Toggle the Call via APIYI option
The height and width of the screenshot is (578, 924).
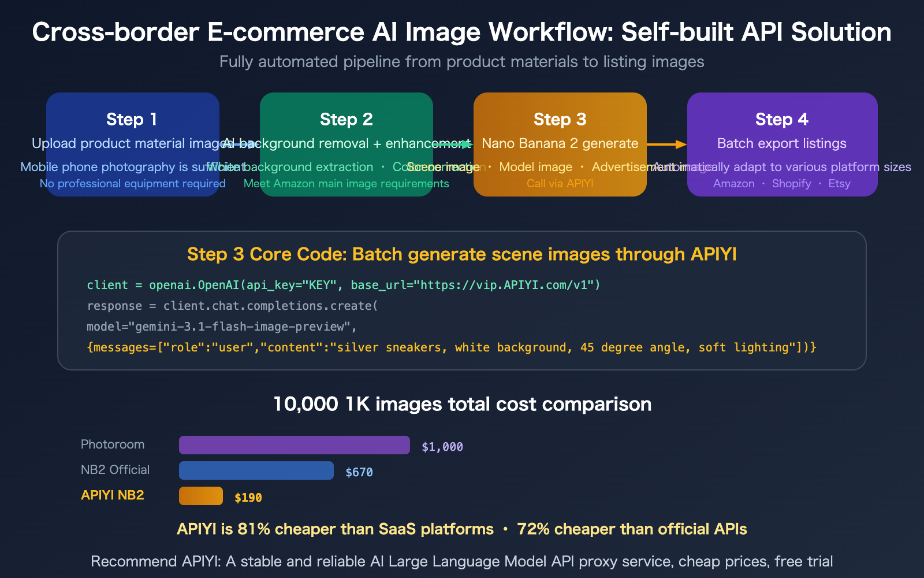[560, 183]
